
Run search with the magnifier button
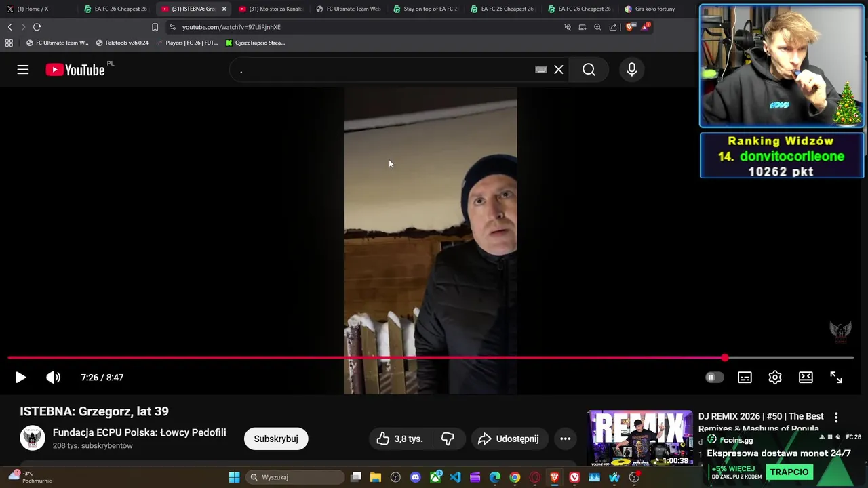(589, 70)
